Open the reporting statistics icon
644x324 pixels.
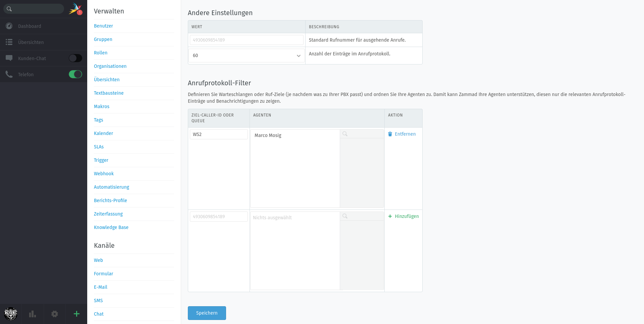(x=33, y=314)
